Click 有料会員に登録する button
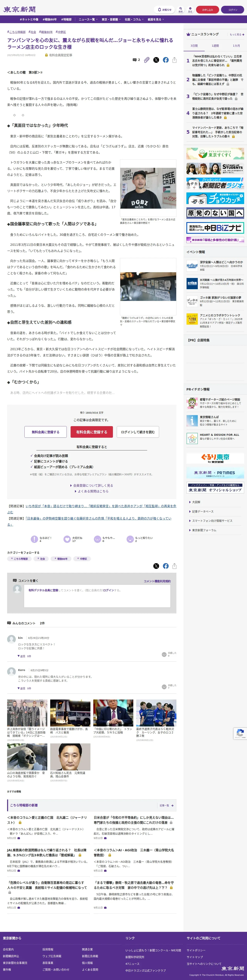 tap(92, 432)
